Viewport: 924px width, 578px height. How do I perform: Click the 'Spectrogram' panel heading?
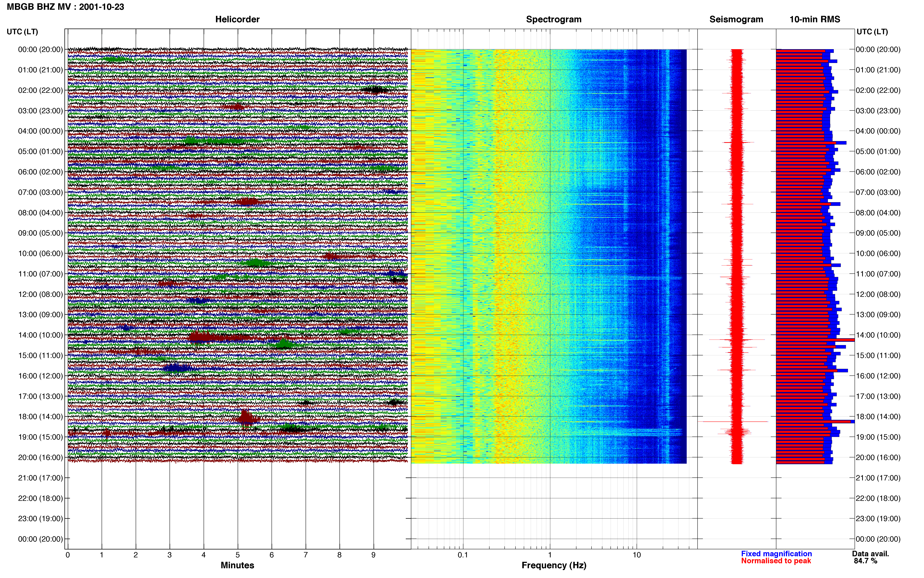(554, 19)
